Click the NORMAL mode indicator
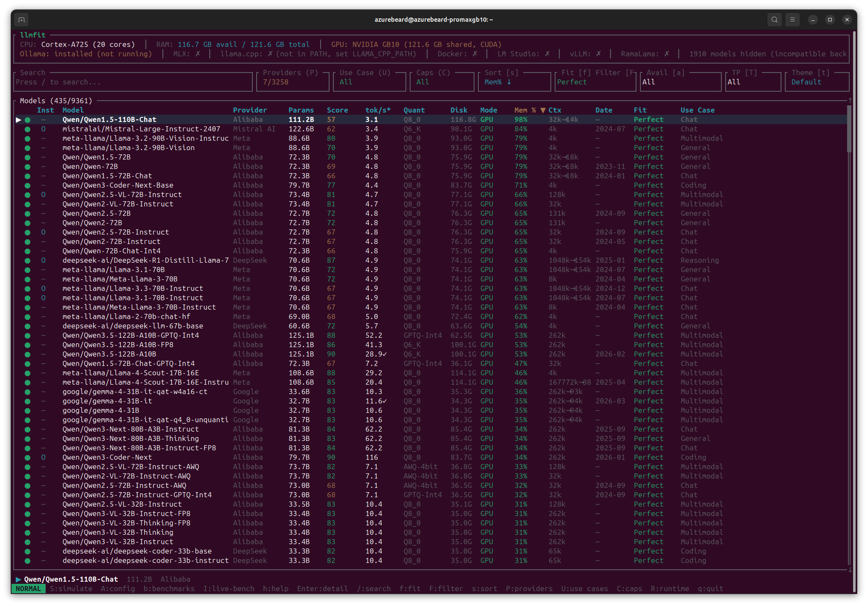868x606 pixels. click(29, 589)
